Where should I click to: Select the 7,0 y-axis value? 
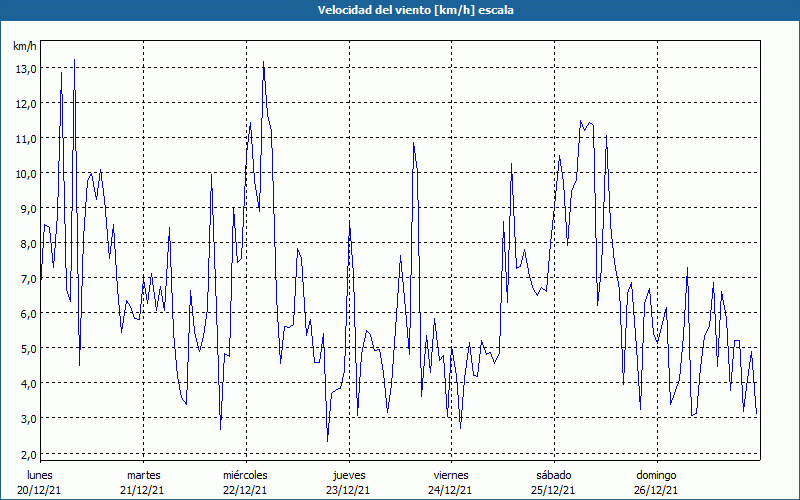[x=28, y=279]
